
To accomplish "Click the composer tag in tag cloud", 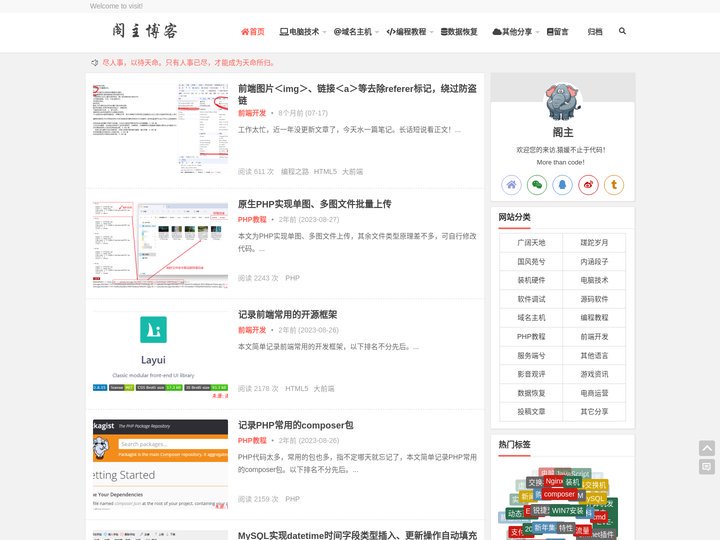I will (559, 494).
